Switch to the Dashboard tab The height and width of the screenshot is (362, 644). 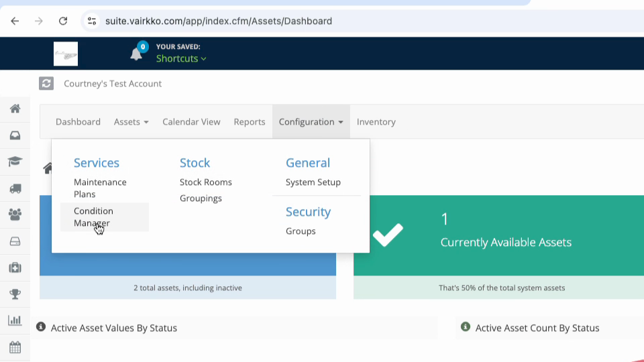click(x=78, y=122)
